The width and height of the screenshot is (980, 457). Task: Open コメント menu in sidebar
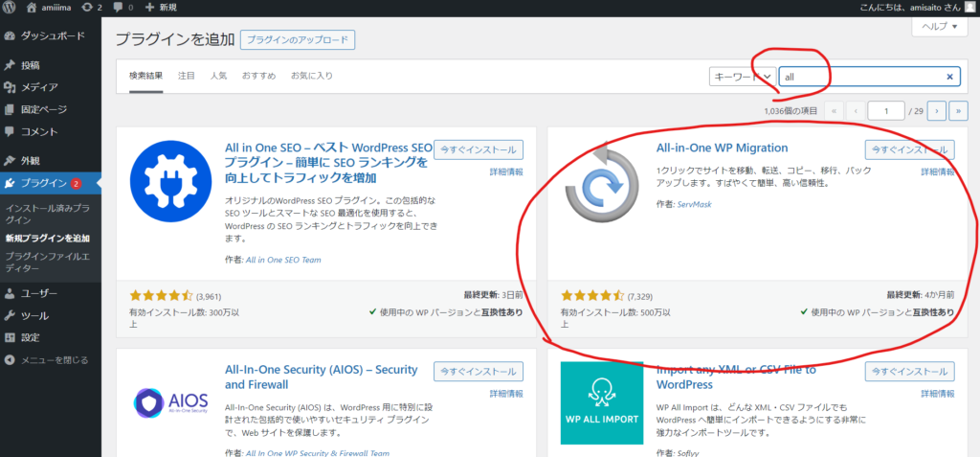coord(51,131)
